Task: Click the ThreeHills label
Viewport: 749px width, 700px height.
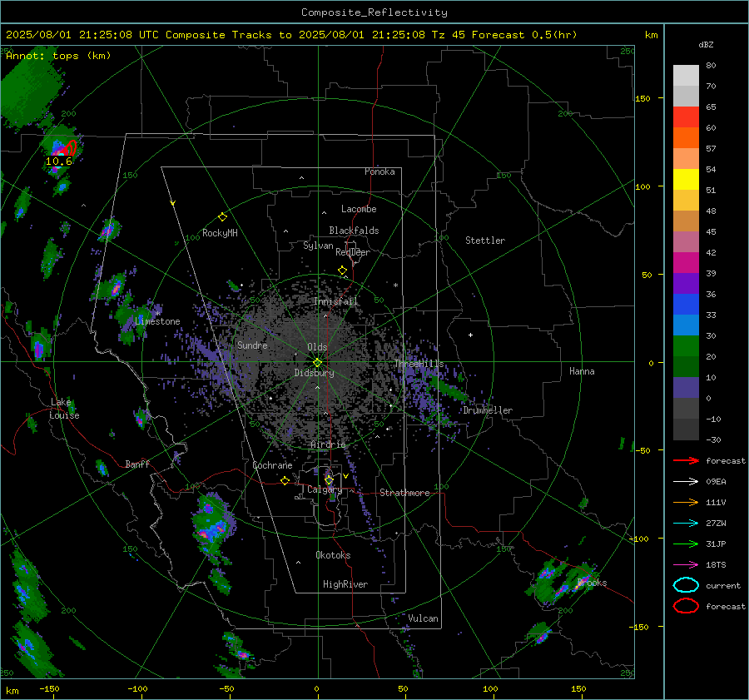Action: 419,364
